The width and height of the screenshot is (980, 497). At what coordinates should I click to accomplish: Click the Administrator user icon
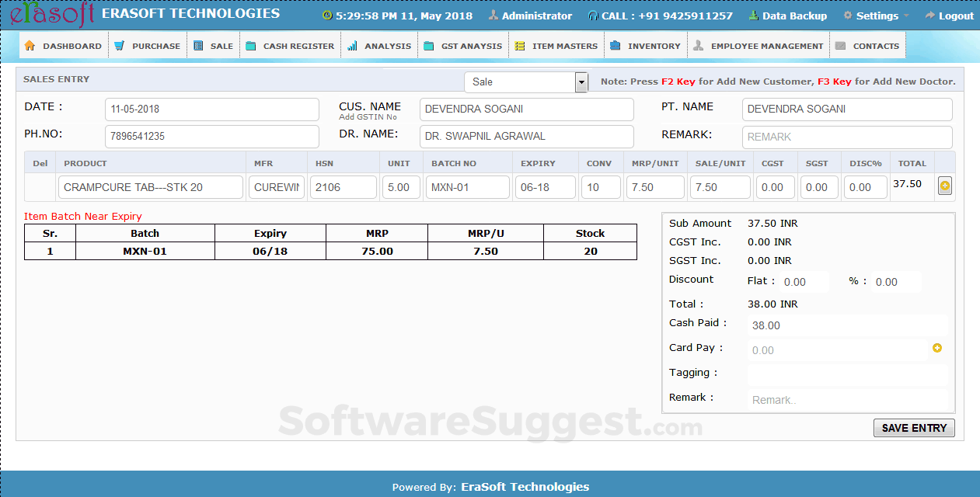coord(493,16)
